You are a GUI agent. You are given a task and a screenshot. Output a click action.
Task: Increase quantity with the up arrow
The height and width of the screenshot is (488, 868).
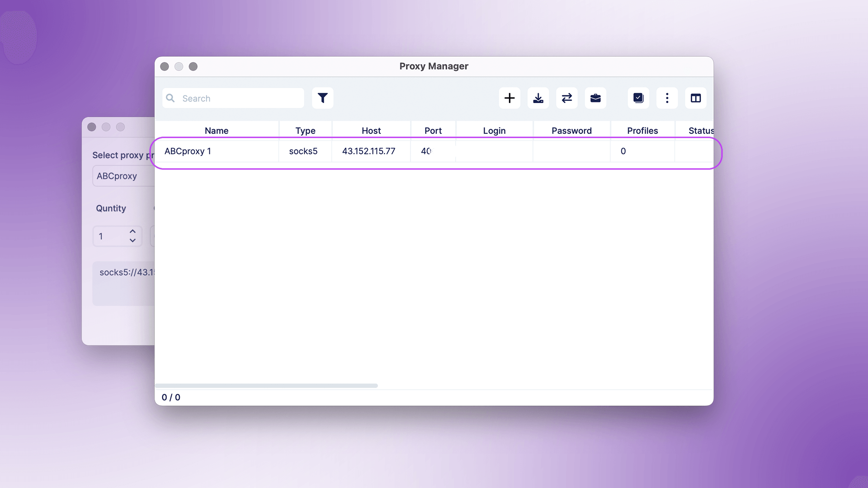coord(132,231)
